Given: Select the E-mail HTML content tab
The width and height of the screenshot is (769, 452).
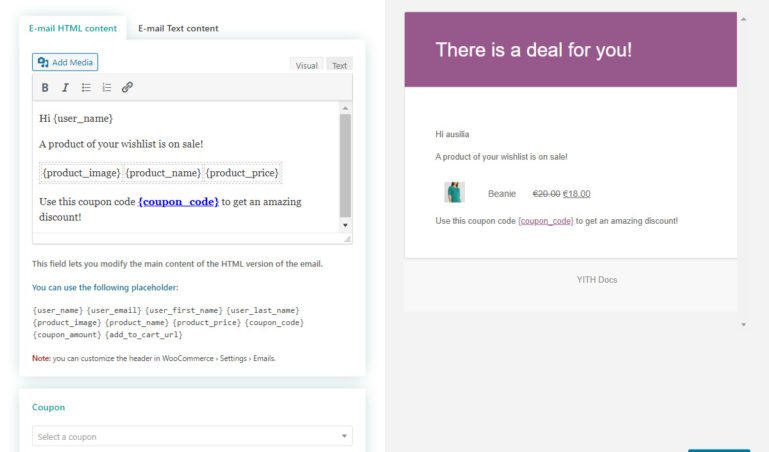Looking at the screenshot, I should click(73, 28).
